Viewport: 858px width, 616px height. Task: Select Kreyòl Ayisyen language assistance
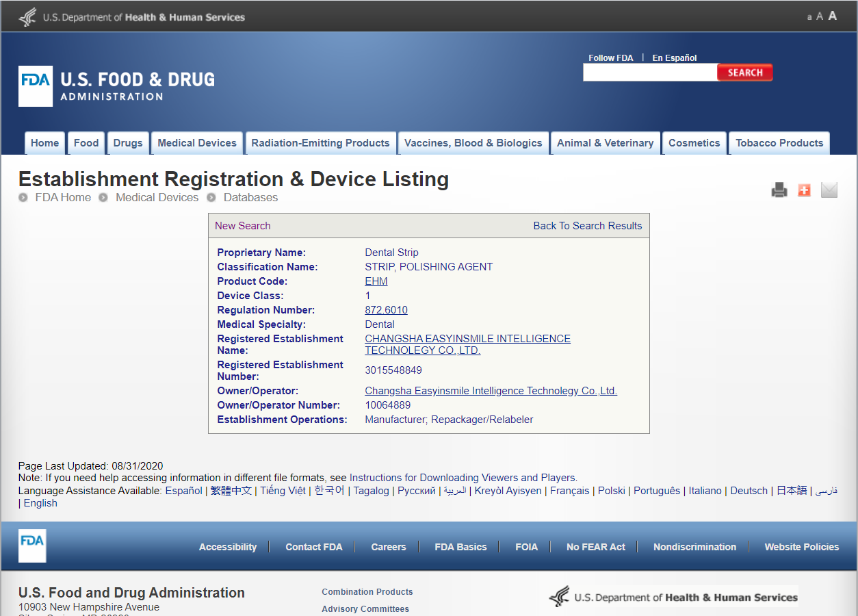click(x=508, y=491)
